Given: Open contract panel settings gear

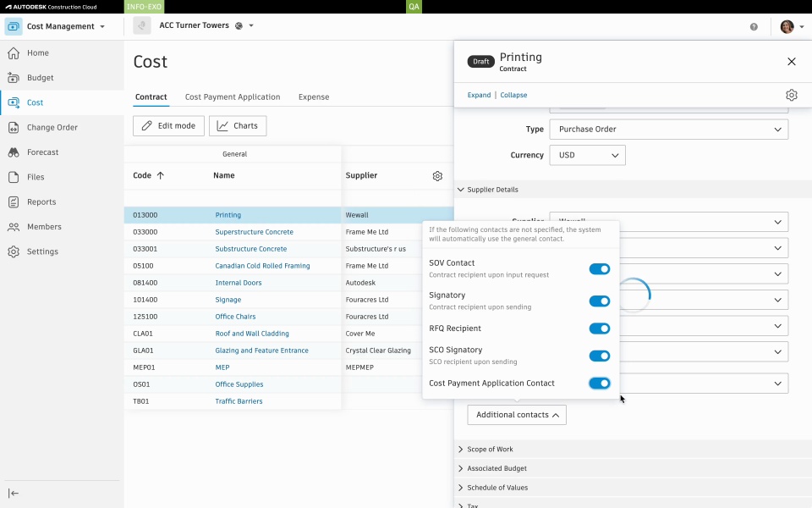Looking at the screenshot, I should 792,95.
